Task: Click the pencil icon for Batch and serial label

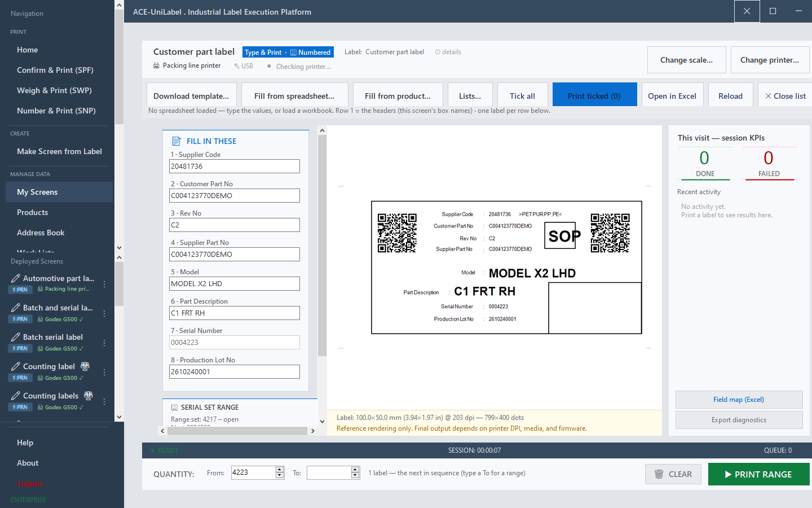Action: pyautogui.click(x=16, y=308)
